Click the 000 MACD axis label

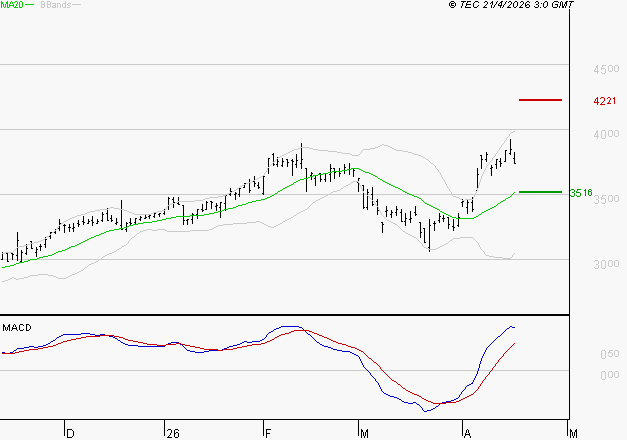coord(610,375)
